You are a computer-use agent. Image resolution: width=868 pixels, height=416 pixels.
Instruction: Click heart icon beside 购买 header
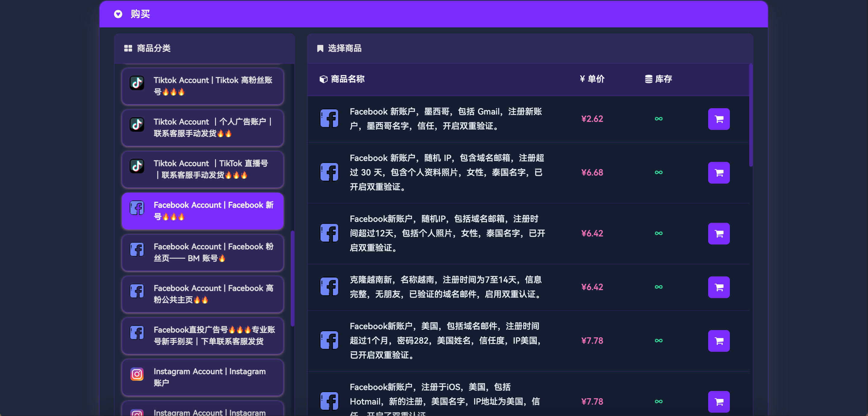[118, 14]
